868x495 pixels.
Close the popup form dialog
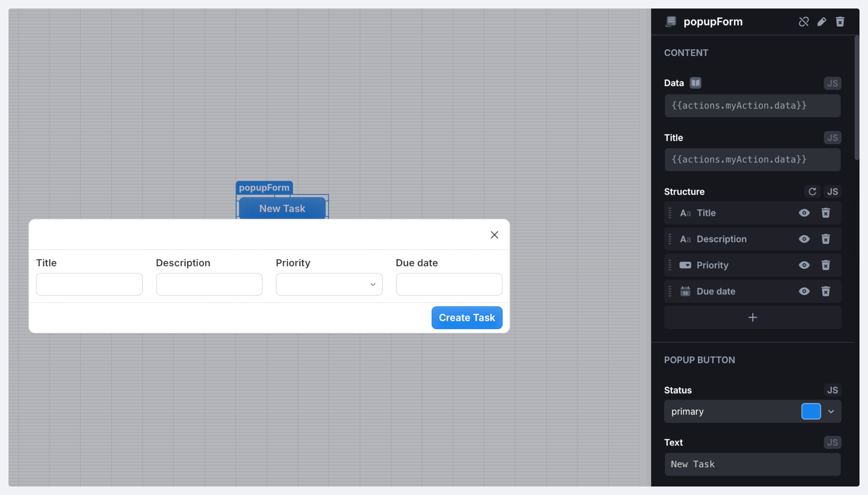pos(494,235)
